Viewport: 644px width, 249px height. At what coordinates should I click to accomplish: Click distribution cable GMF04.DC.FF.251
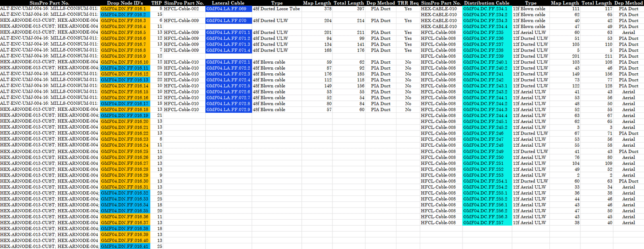(487, 163)
